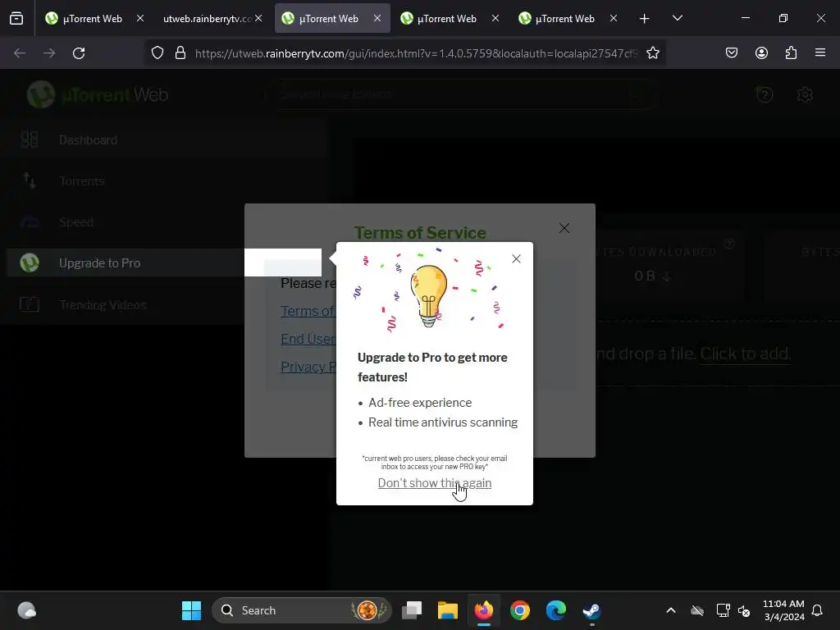840x630 pixels.
Task: Close the utweb.rainberrytv.com tab
Action: tap(258, 18)
